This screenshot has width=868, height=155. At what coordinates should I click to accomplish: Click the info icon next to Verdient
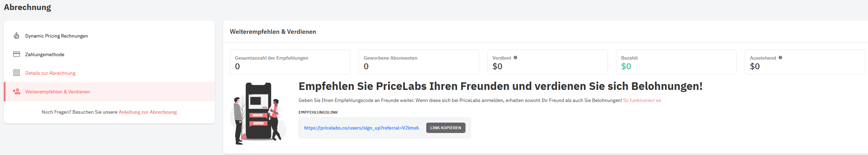coord(515,58)
